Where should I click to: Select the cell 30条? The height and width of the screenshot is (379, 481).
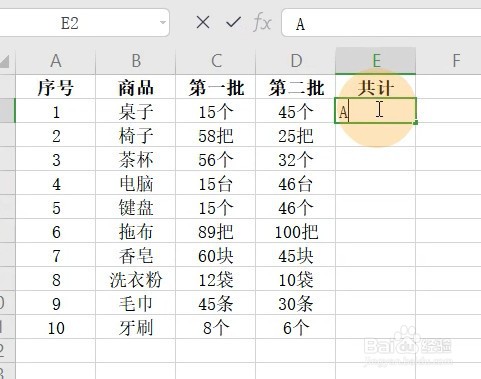pos(296,303)
